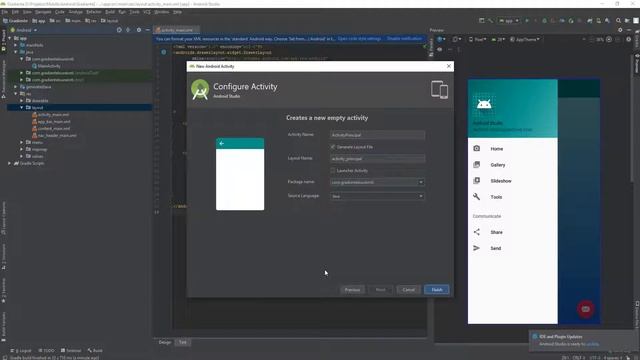Click the Cancel button in the dialog
The width and height of the screenshot is (640, 360).
pyautogui.click(x=408, y=290)
